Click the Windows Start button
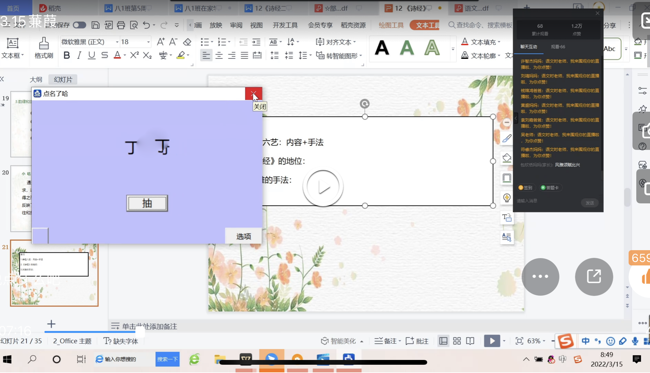Image resolution: width=650 pixels, height=373 pixels. point(7,359)
